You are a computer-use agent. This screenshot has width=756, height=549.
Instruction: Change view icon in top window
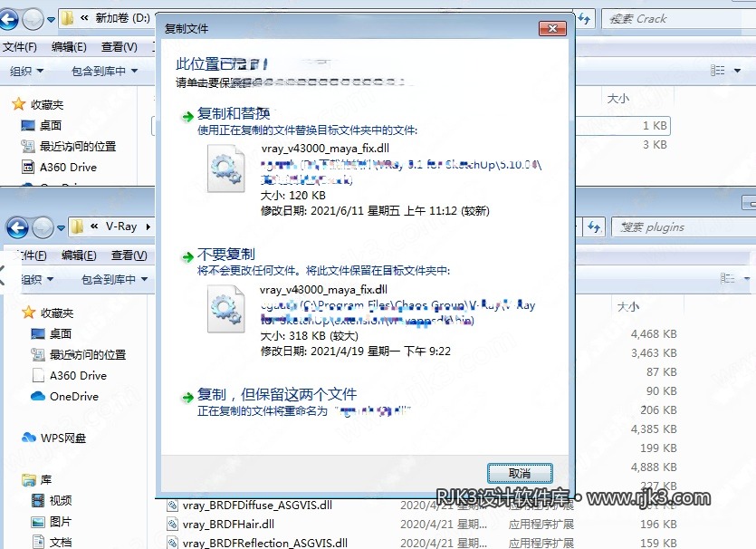click(x=717, y=71)
